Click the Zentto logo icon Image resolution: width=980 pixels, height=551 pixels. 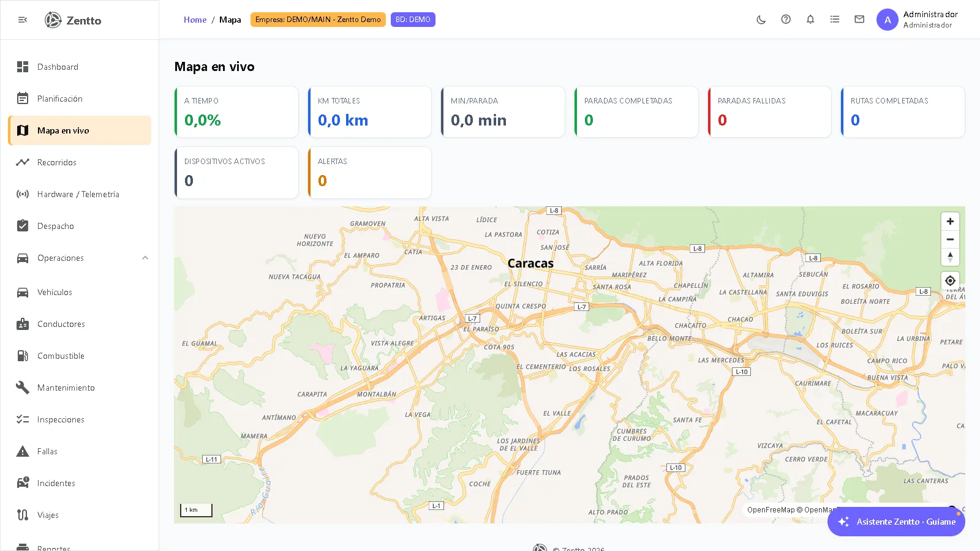click(53, 20)
